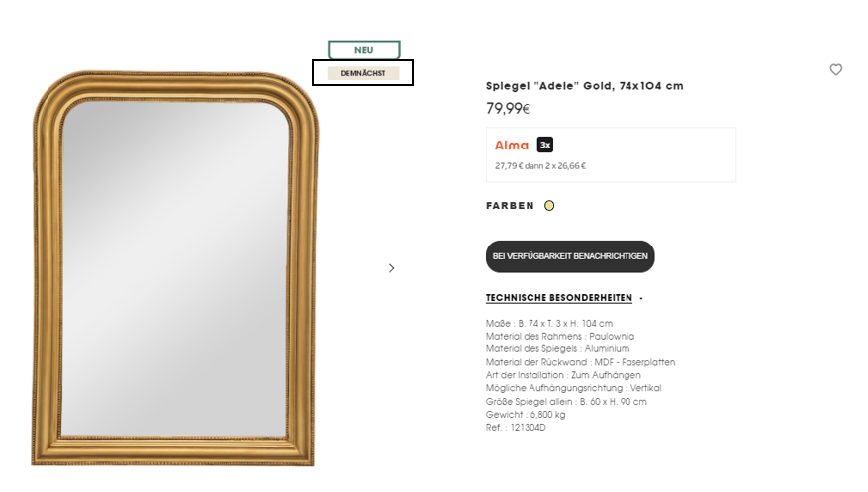
Task: Choose the gold color swatch
Action: 549,206
